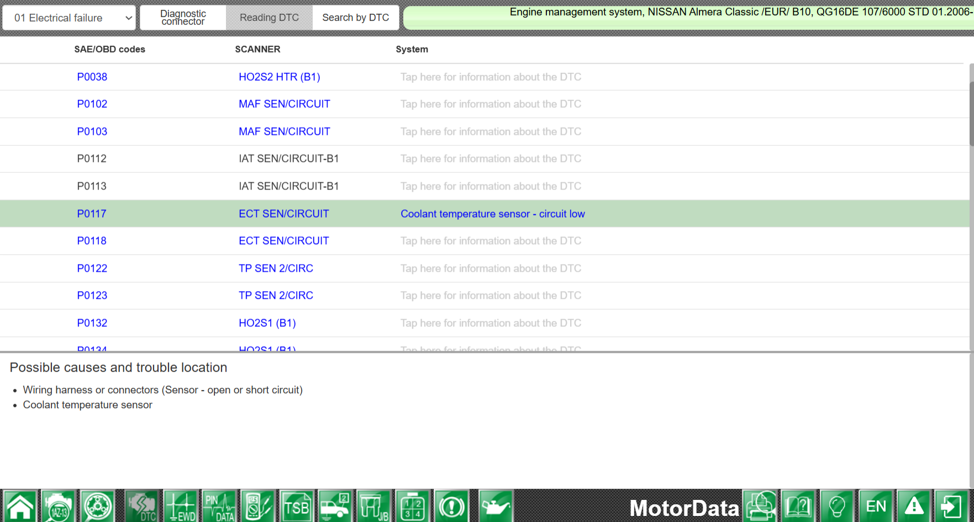Click the SCANNER column header
Viewport: 974px width, 522px height.
257,50
